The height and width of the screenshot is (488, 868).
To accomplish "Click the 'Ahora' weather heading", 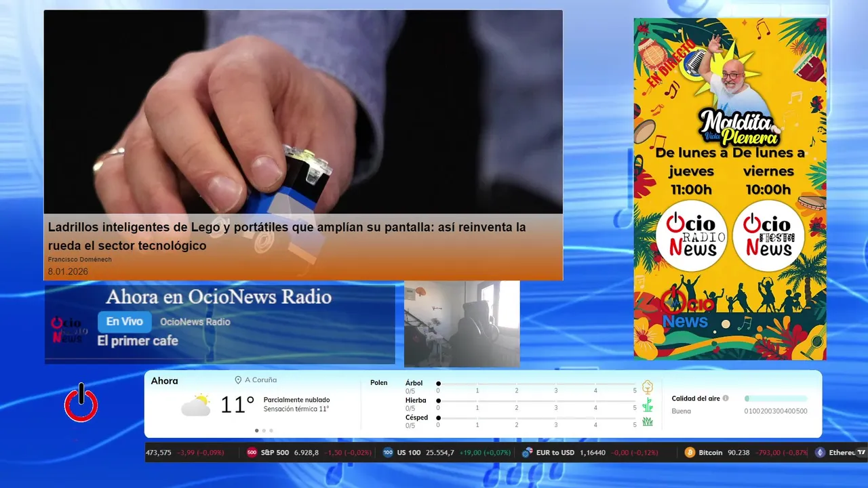I will (x=164, y=381).
